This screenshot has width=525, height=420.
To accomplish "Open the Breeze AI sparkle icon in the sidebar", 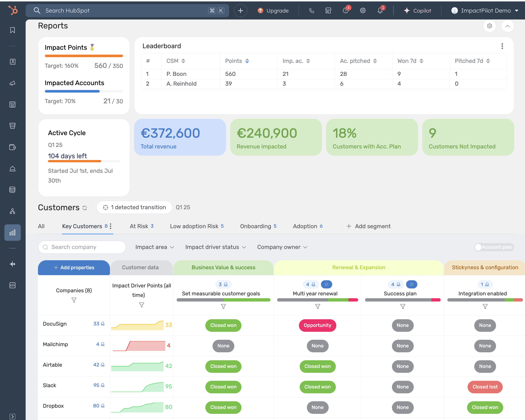I will [13, 264].
